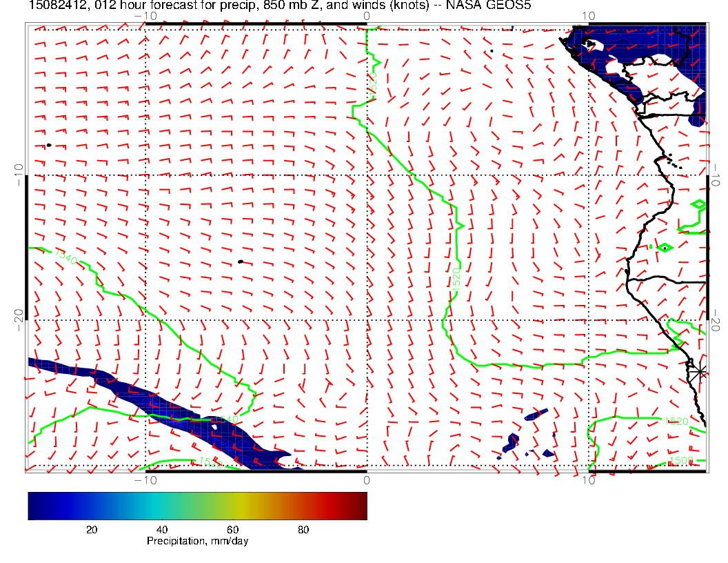Click the Precipitation, mm/day colorbar label

tap(197, 542)
